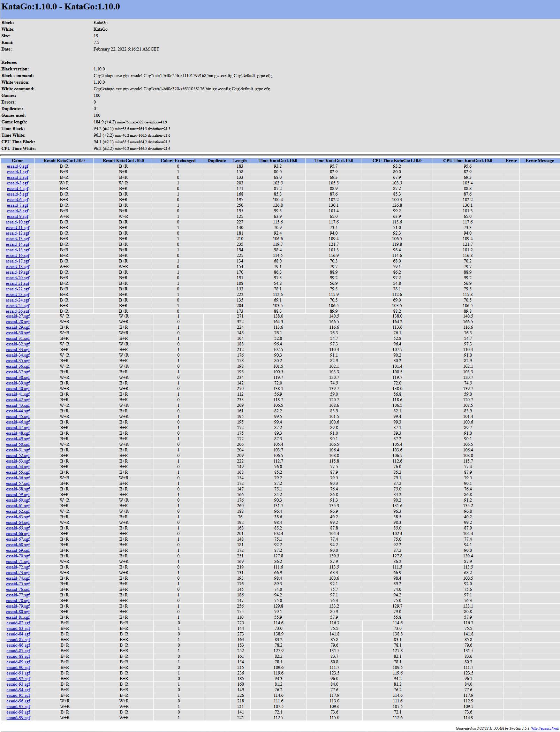Open the essaid-84.sgf game link

[18, 634]
